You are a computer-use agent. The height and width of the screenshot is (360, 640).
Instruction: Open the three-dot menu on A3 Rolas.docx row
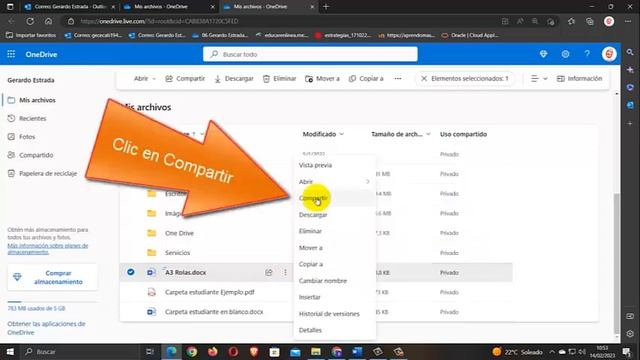[285, 272]
